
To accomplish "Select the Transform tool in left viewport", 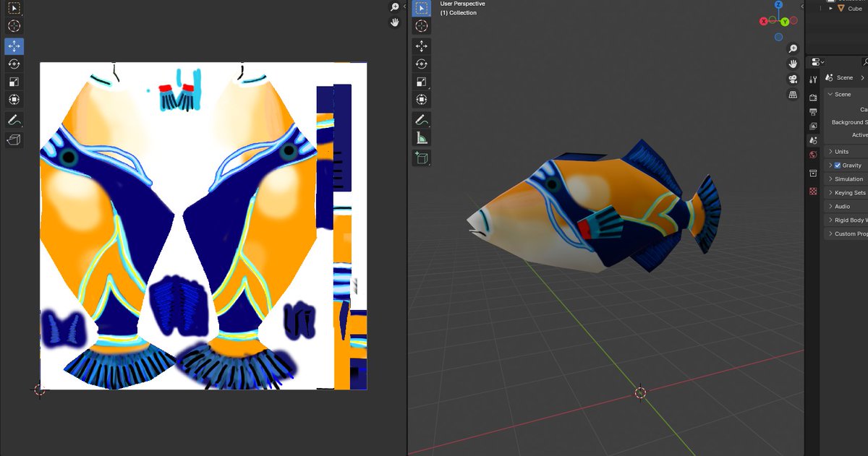I will [14, 99].
